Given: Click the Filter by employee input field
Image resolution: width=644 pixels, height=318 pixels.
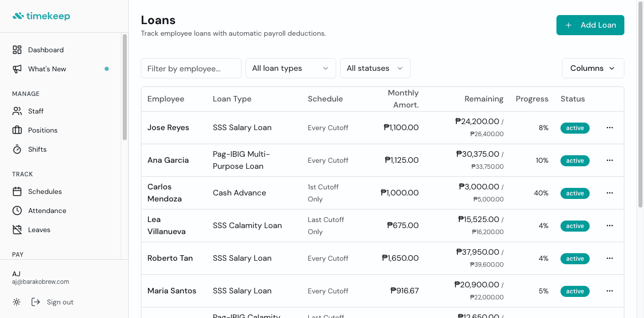Looking at the screenshot, I should [x=191, y=68].
